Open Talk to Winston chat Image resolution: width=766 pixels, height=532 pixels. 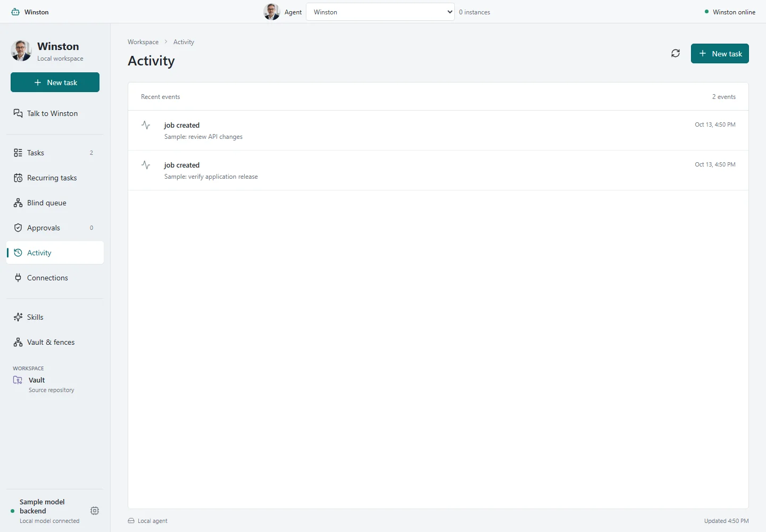(x=55, y=113)
